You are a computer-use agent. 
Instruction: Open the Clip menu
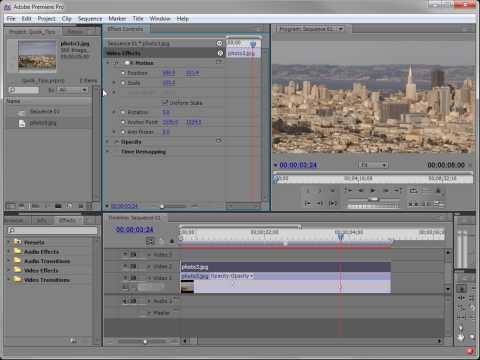point(67,19)
